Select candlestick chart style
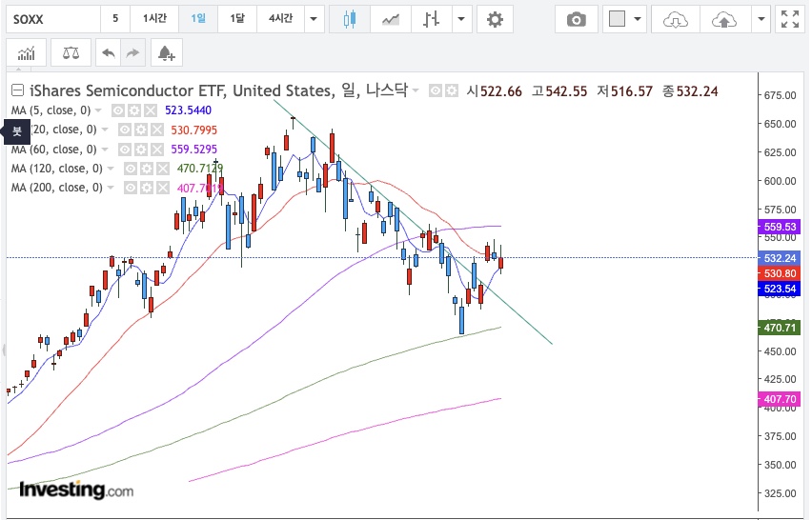Viewport: 812px width, 520px height. pos(350,20)
